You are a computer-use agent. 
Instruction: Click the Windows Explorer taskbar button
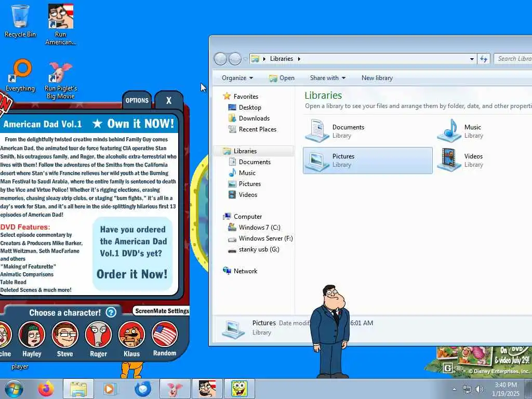pyautogui.click(x=78, y=389)
